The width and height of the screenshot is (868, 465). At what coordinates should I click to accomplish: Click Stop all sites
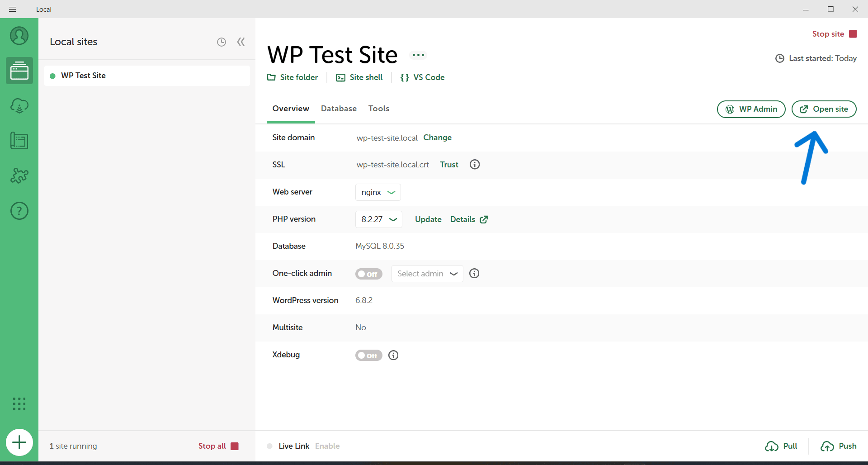point(218,446)
